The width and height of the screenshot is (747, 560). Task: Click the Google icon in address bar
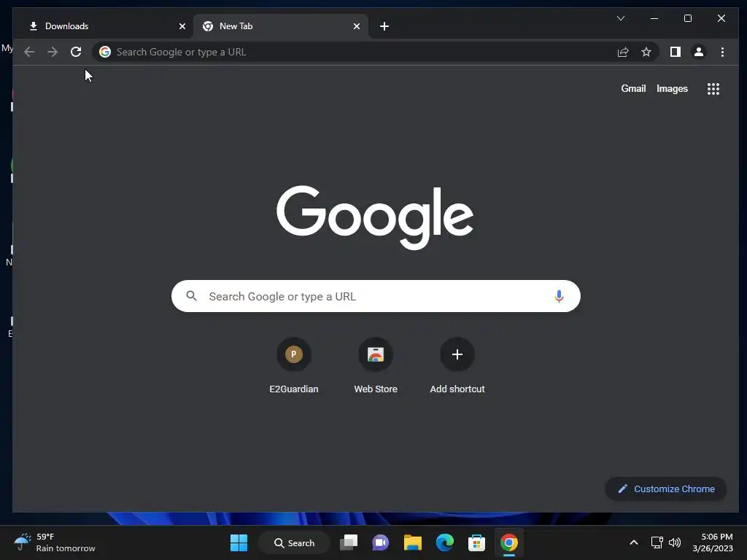point(105,52)
